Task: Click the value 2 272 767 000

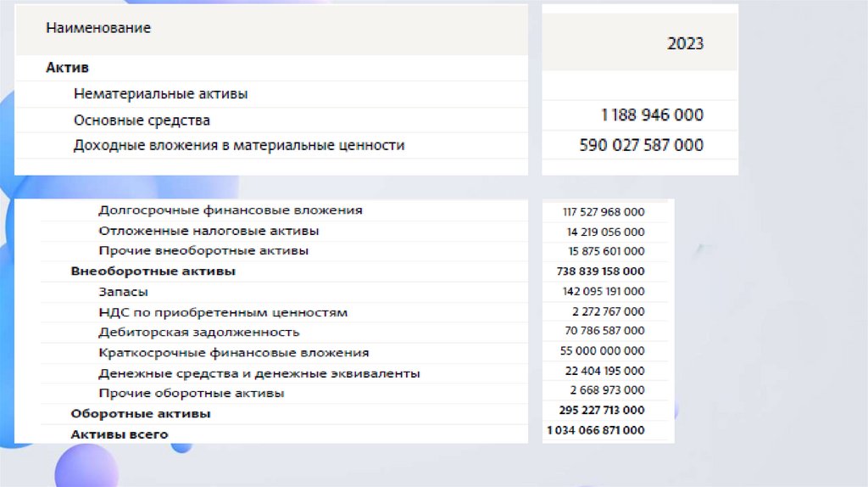Action: tap(609, 311)
